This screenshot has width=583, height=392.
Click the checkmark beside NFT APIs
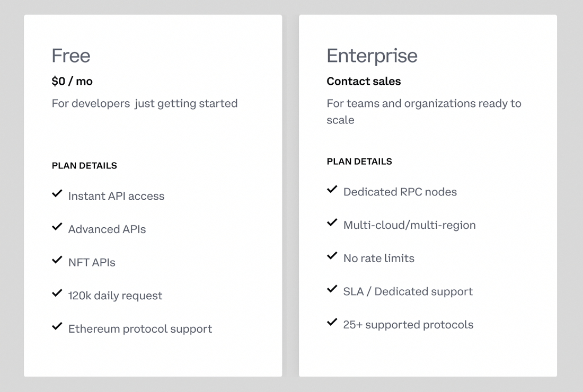pos(57,260)
